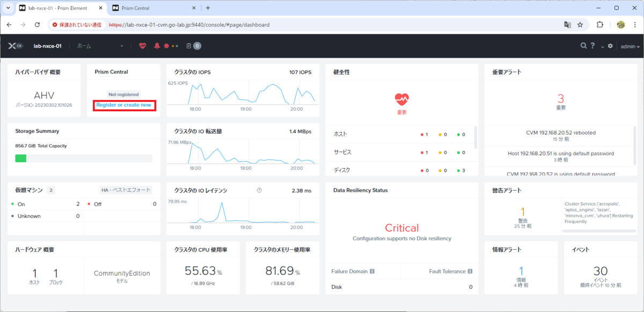Close the lab-nxce-01 Prism Element tab

click(100, 8)
